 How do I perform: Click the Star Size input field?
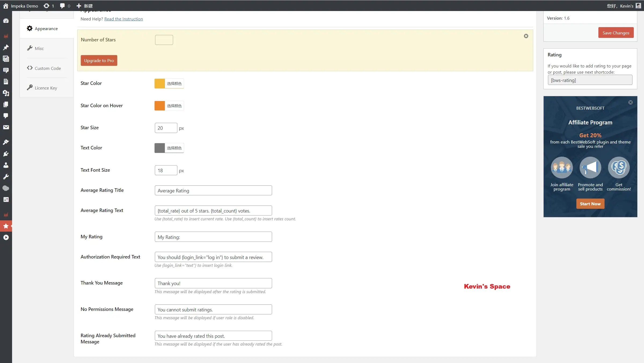[166, 128]
